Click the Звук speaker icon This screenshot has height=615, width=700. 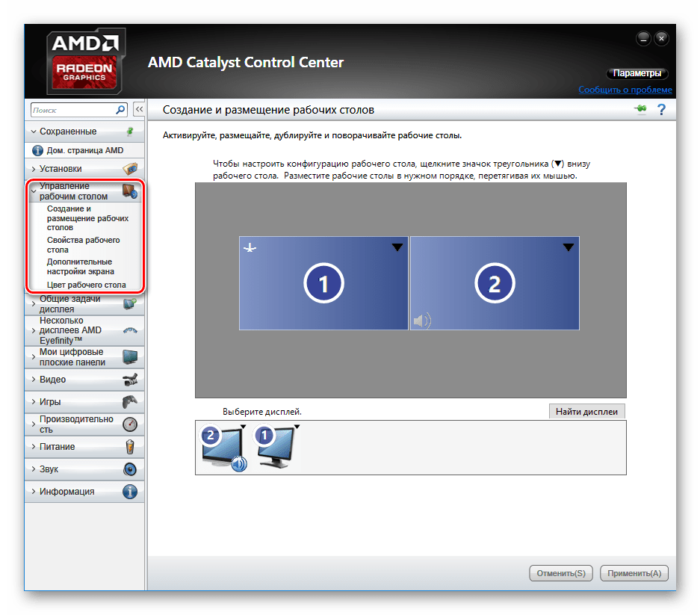coord(130,469)
